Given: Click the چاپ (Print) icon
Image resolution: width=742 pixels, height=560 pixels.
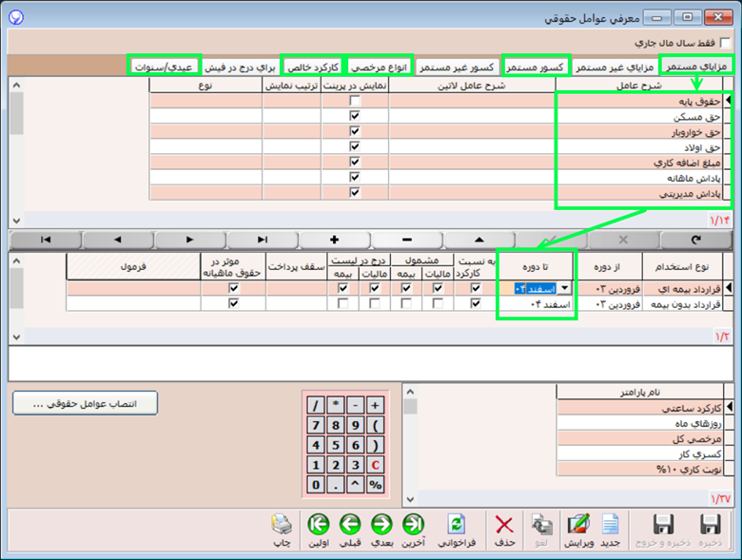Looking at the screenshot, I should point(281,524).
